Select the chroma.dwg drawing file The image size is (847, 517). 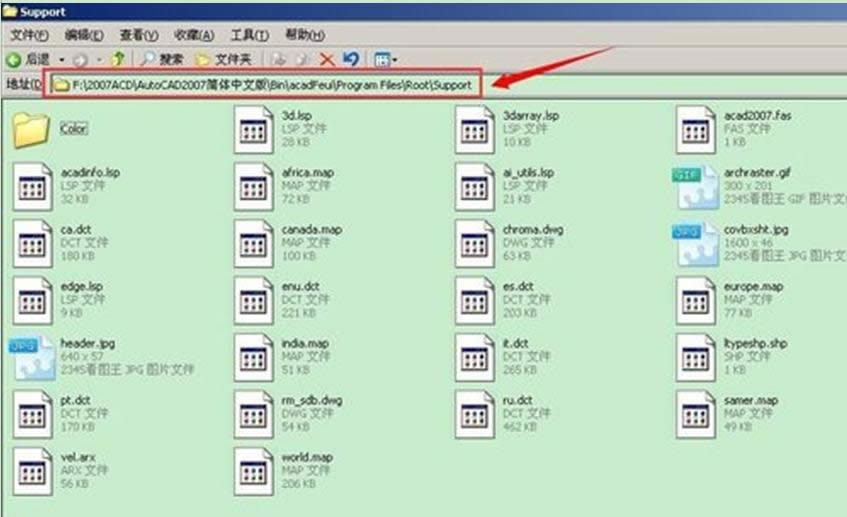tap(475, 243)
